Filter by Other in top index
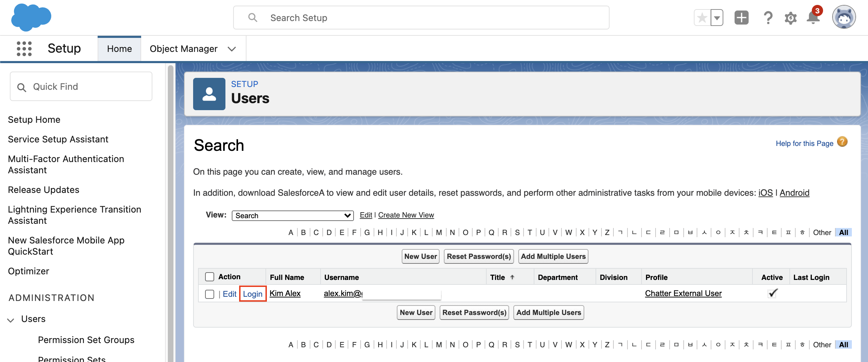The image size is (868, 362). point(822,233)
